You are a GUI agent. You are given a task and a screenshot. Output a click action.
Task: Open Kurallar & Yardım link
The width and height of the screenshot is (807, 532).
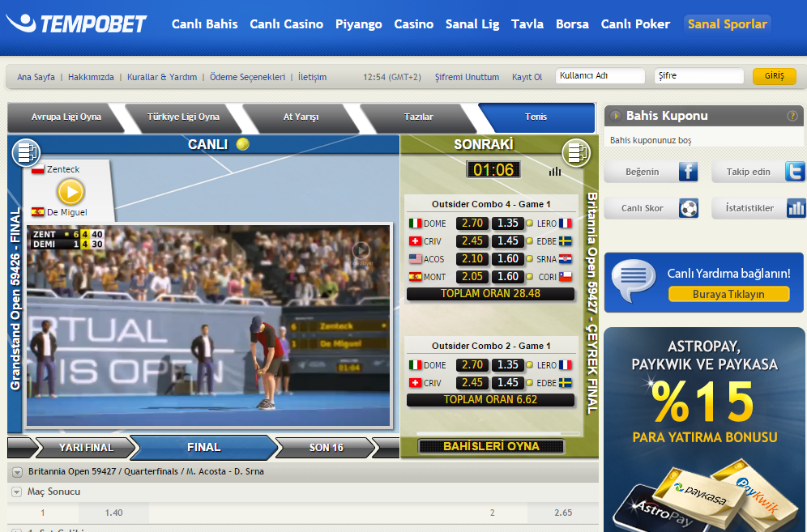coord(161,77)
